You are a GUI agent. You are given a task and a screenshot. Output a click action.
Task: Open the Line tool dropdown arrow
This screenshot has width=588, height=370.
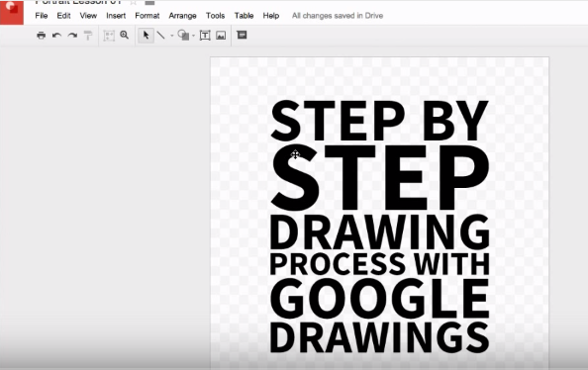172,36
